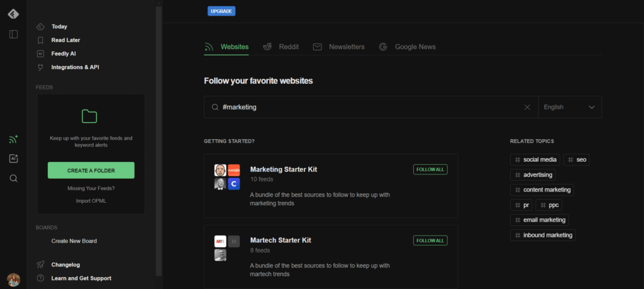Click the blue UPGRADE button
The height and width of the screenshot is (289, 644).
(x=221, y=11)
